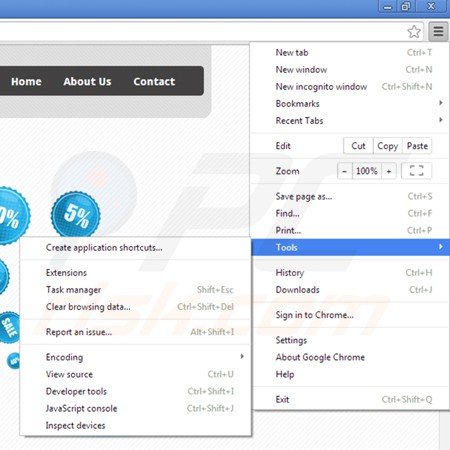Bookmark this page with the star icon
This screenshot has height=450, width=450.
tap(414, 32)
